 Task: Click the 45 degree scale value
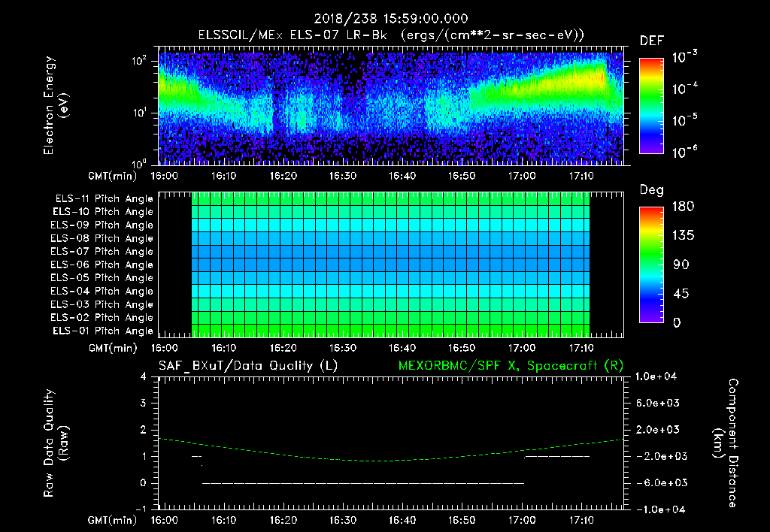pyautogui.click(x=681, y=294)
